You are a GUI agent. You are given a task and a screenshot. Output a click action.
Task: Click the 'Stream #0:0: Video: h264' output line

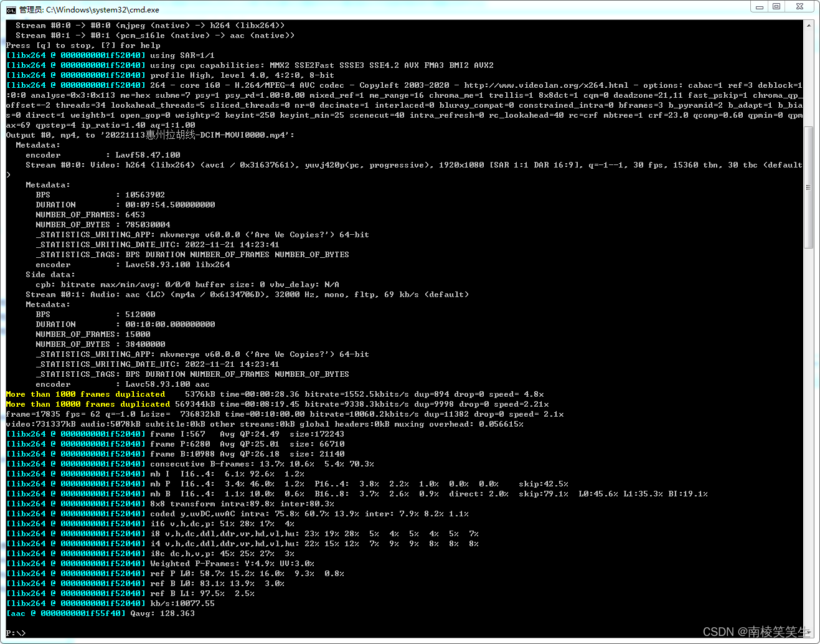pos(414,165)
